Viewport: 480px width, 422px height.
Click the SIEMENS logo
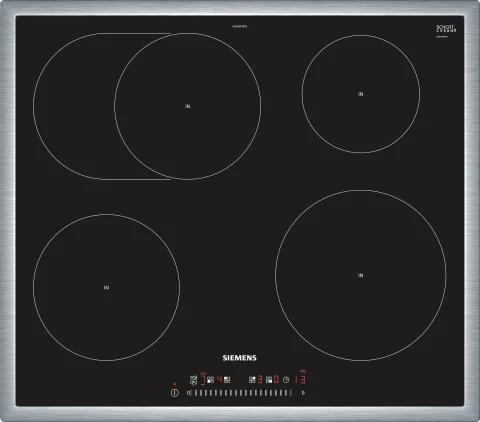pyautogui.click(x=239, y=358)
